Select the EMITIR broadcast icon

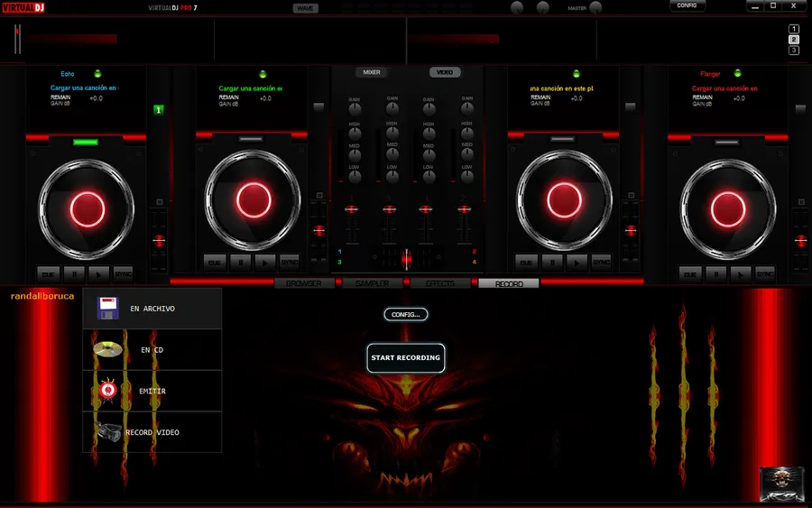click(107, 391)
